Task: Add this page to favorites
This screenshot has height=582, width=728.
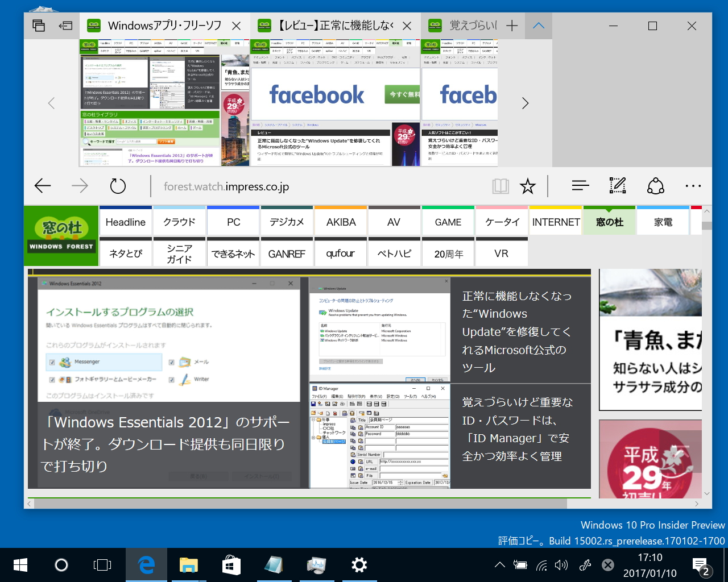Action: (528, 186)
